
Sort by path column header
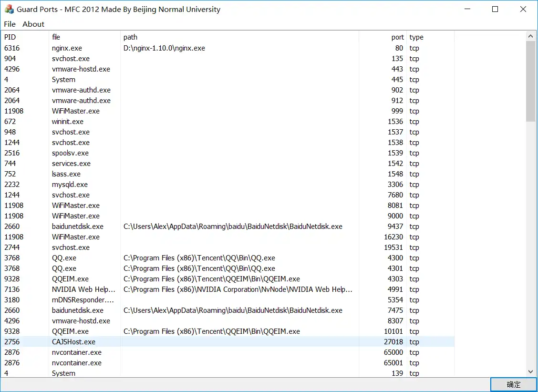click(240, 37)
